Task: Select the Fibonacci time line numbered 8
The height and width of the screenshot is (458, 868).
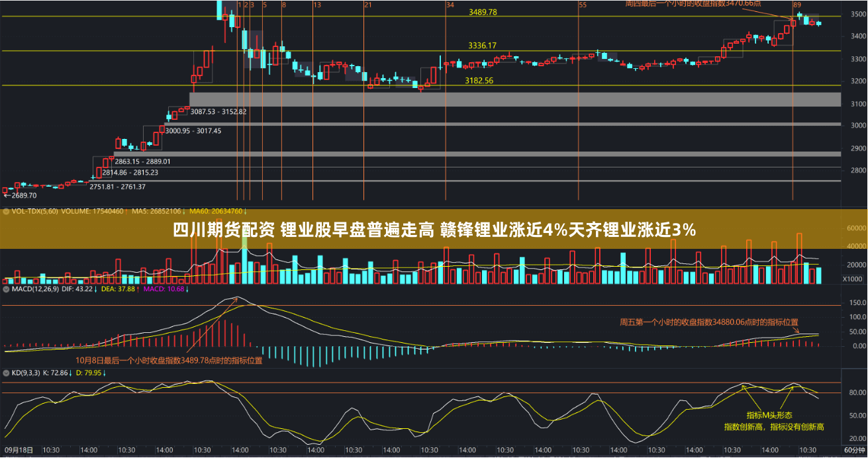Action: click(284, 5)
